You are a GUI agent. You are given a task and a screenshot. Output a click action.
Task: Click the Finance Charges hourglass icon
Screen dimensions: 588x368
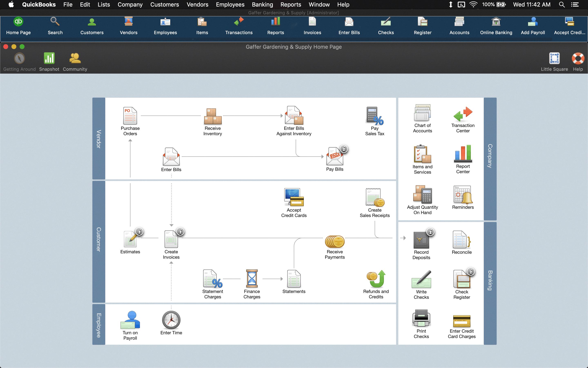(252, 278)
